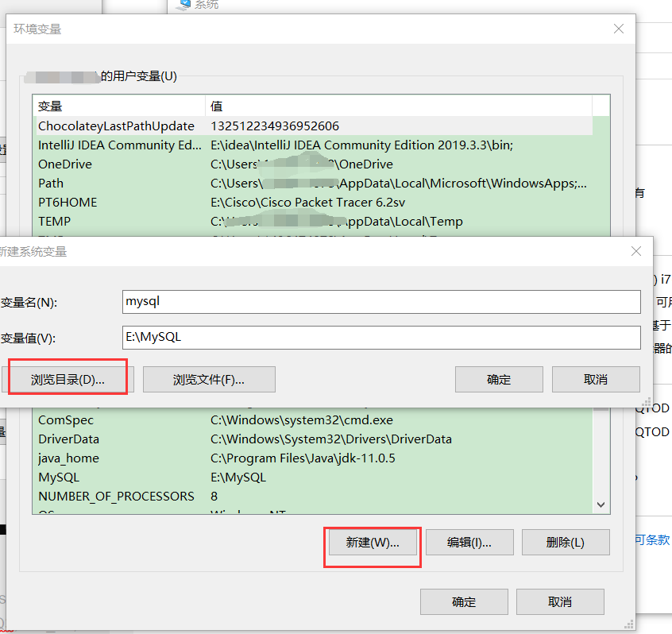Click 新建(W) to create another variable

[x=372, y=542]
